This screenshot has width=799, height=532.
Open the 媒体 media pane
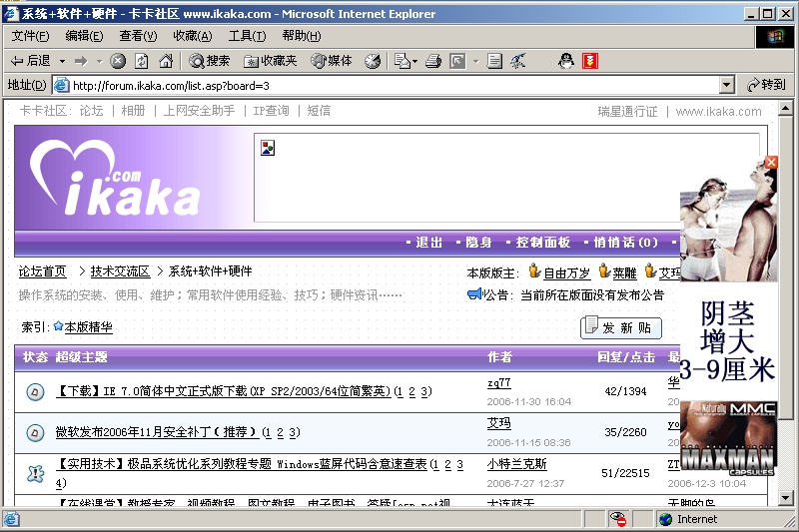coord(332,62)
